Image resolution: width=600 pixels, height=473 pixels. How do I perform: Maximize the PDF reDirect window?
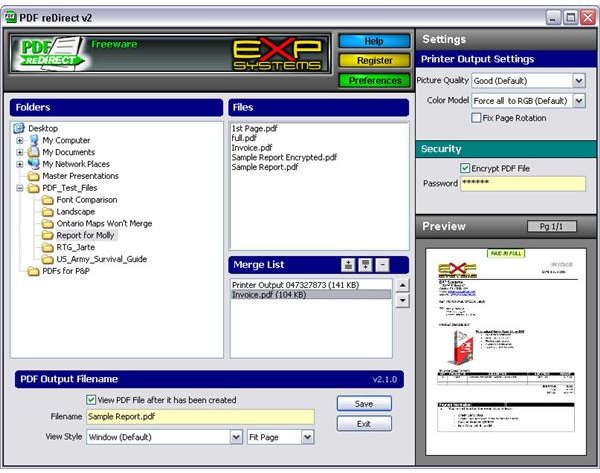tap(571, 18)
